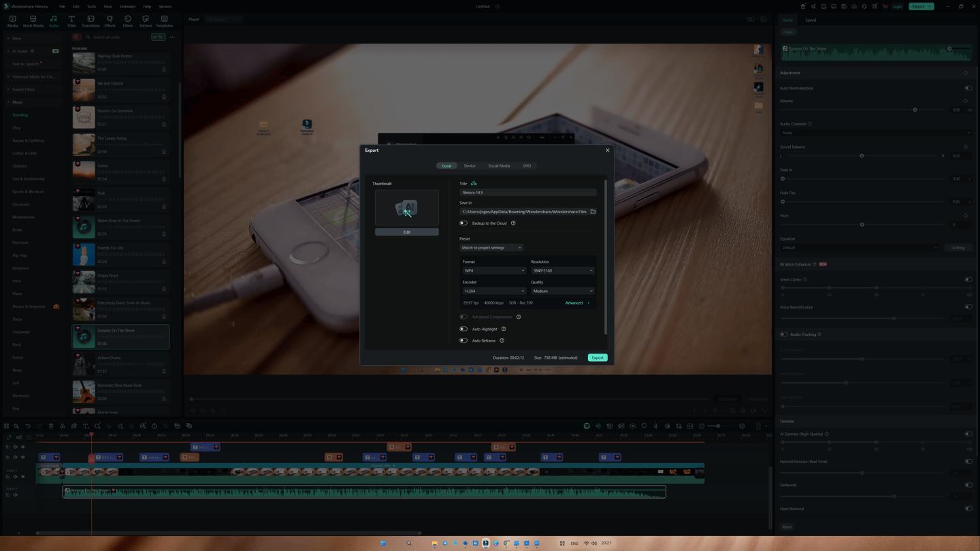Select the Sunsets On The Shore track
980x551 pixels.
pyautogui.click(x=120, y=337)
